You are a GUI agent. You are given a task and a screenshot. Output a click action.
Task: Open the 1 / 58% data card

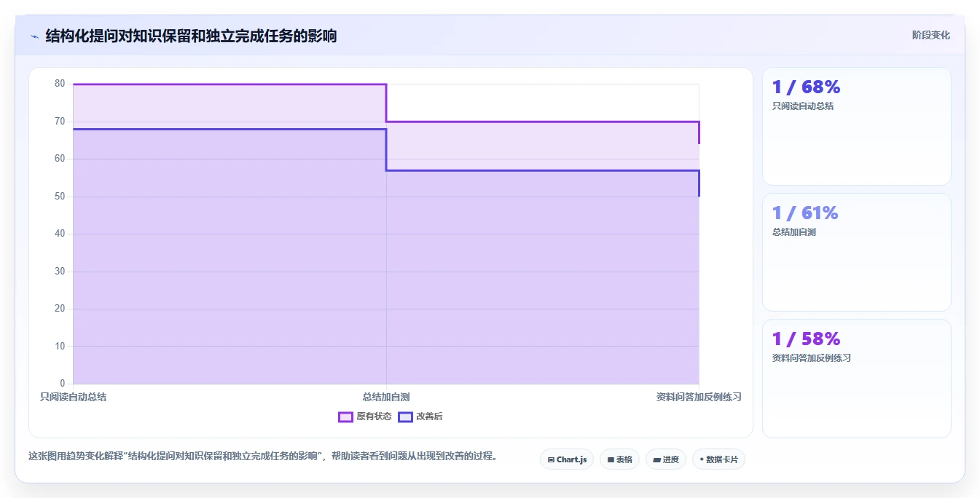coord(857,379)
